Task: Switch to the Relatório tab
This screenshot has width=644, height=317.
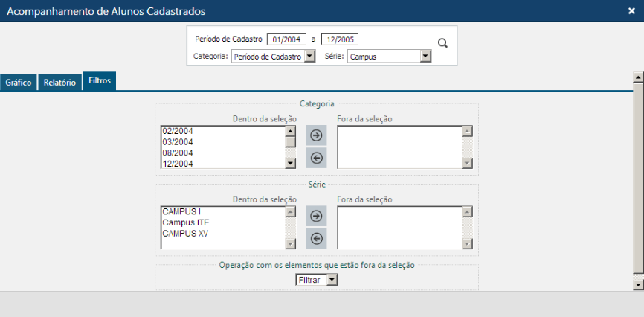Action: click(x=59, y=83)
